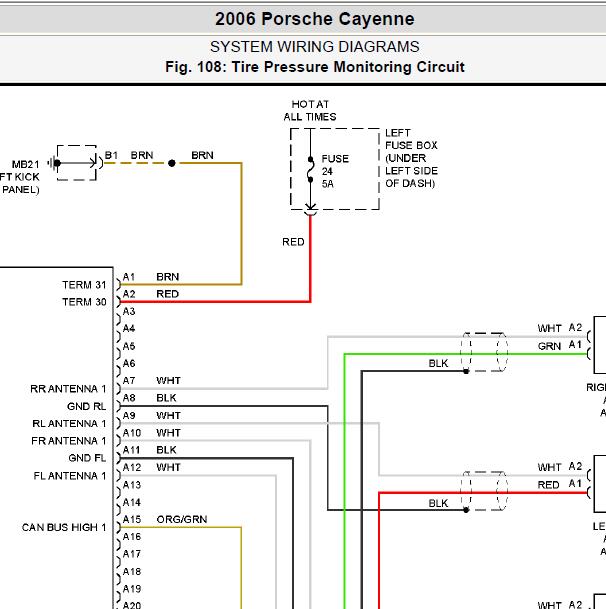Click the "ORG/GRN" wire color label
Screen dimensions: 606x609
click(x=182, y=519)
